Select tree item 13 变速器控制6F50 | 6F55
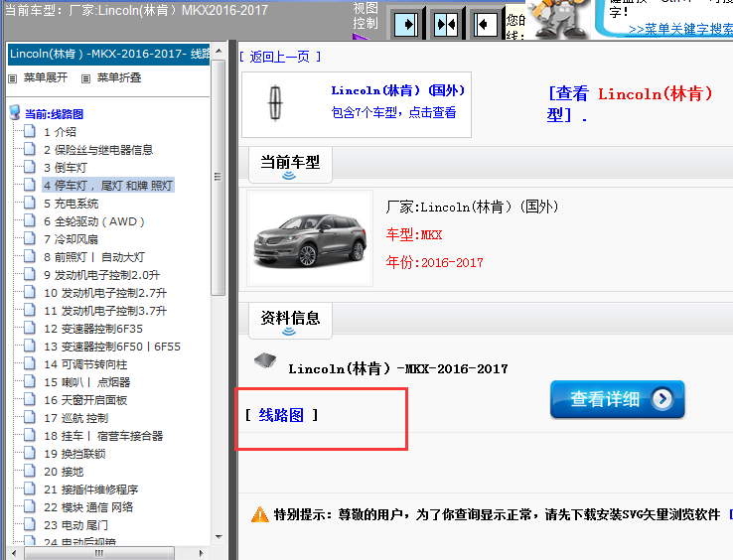The width and height of the screenshot is (733, 560). tap(111, 347)
